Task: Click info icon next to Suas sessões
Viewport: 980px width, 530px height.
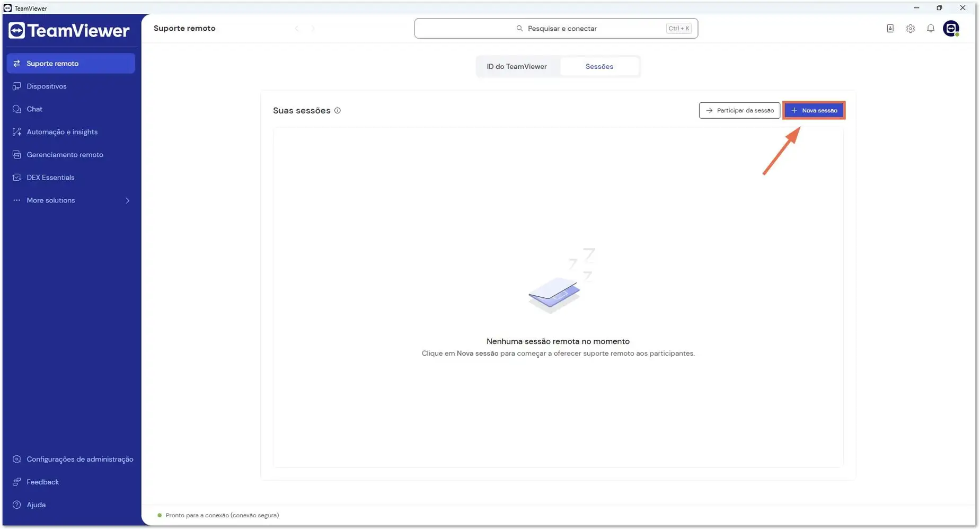Action: coord(338,111)
